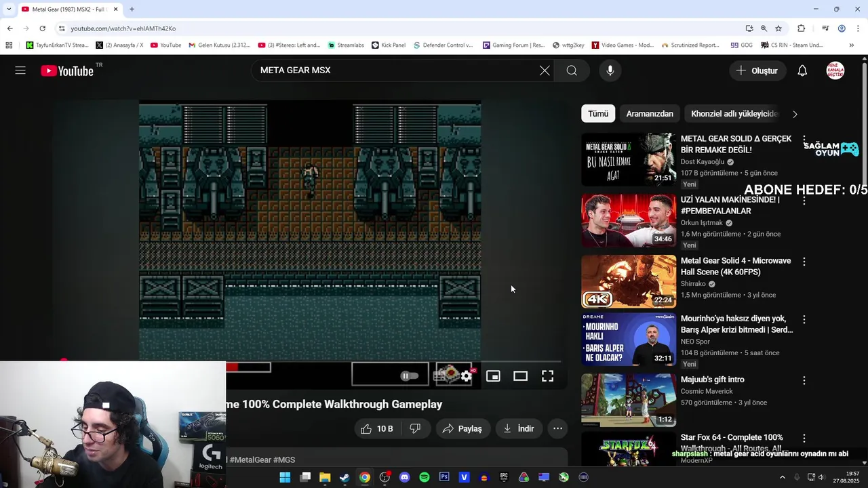Open Mourinho'ya haksız diyen yok video title
This screenshot has width=868, height=488.
tap(736, 324)
